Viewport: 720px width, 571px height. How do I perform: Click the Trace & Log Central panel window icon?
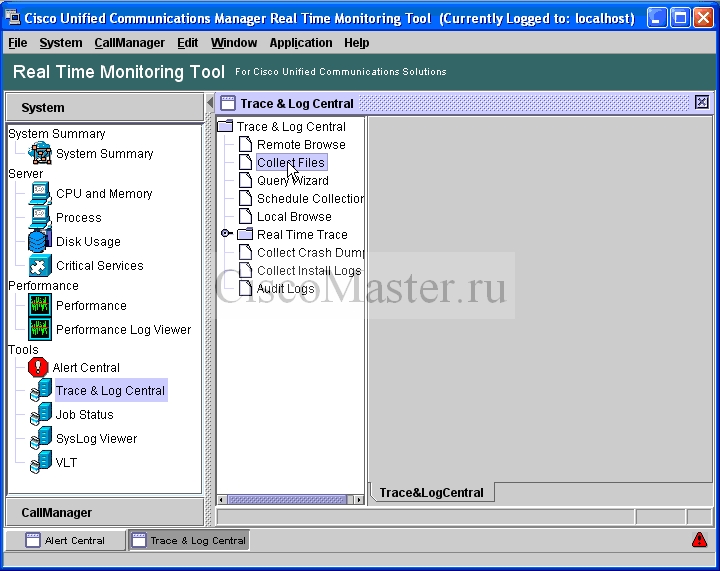click(x=227, y=103)
